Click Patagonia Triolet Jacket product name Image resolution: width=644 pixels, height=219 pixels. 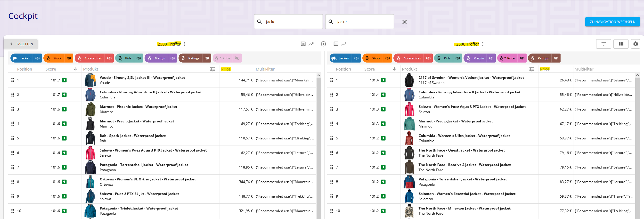pos(139,208)
